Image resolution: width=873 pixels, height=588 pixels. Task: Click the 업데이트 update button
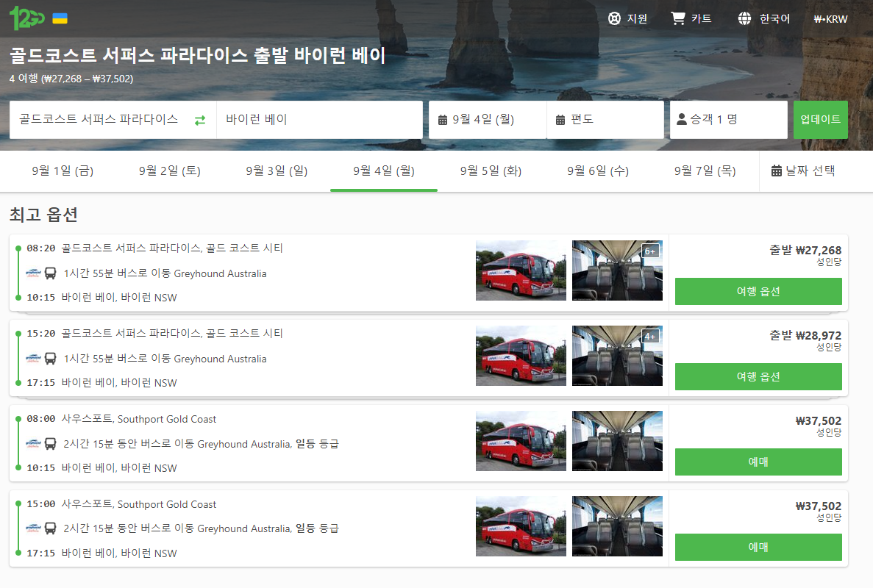point(821,120)
